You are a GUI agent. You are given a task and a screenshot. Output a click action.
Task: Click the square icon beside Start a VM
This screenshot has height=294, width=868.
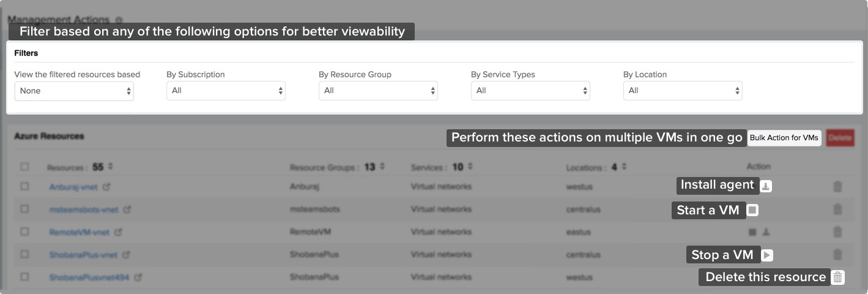[x=752, y=210]
